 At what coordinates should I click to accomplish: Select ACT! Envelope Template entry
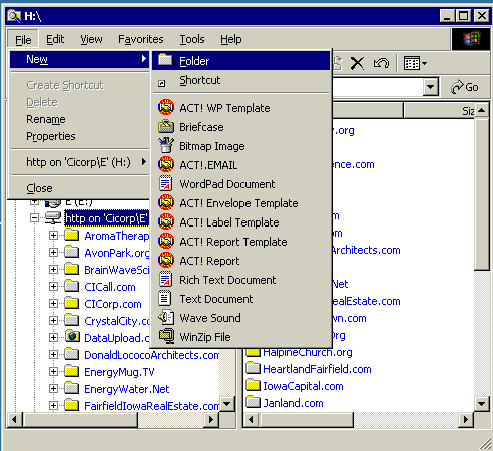[241, 203]
